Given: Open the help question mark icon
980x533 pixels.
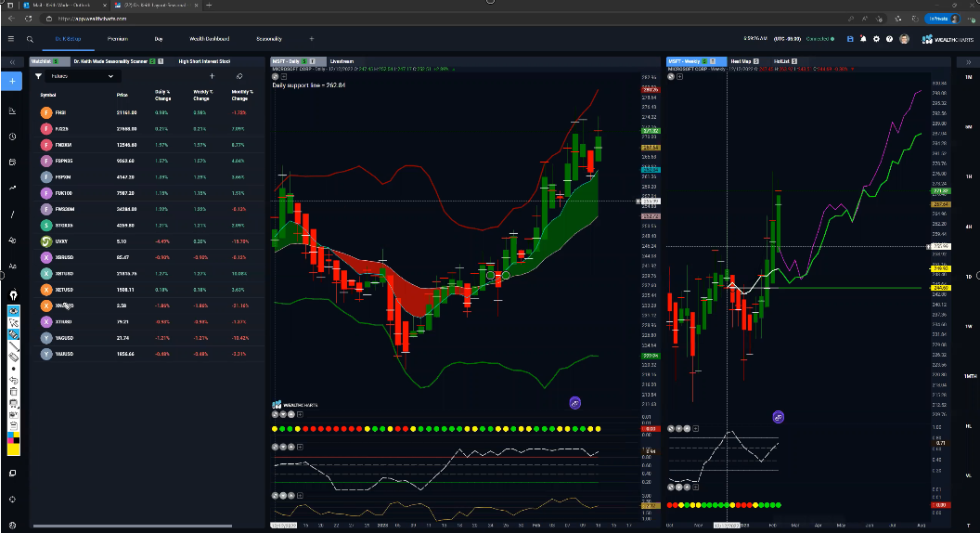Looking at the screenshot, I should click(x=889, y=39).
